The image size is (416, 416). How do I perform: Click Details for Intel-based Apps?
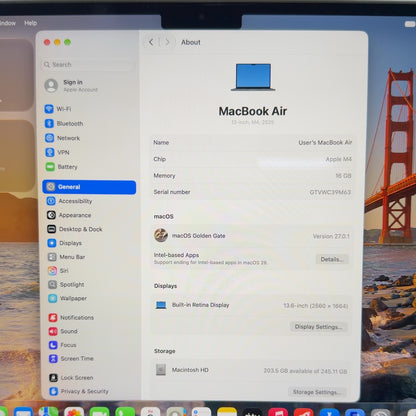click(x=332, y=259)
